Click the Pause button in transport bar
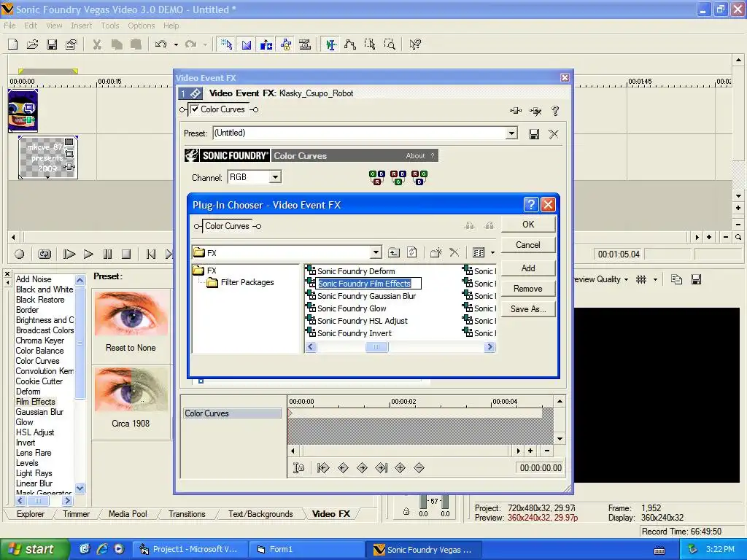Image resolution: width=747 pixels, height=560 pixels. click(108, 254)
